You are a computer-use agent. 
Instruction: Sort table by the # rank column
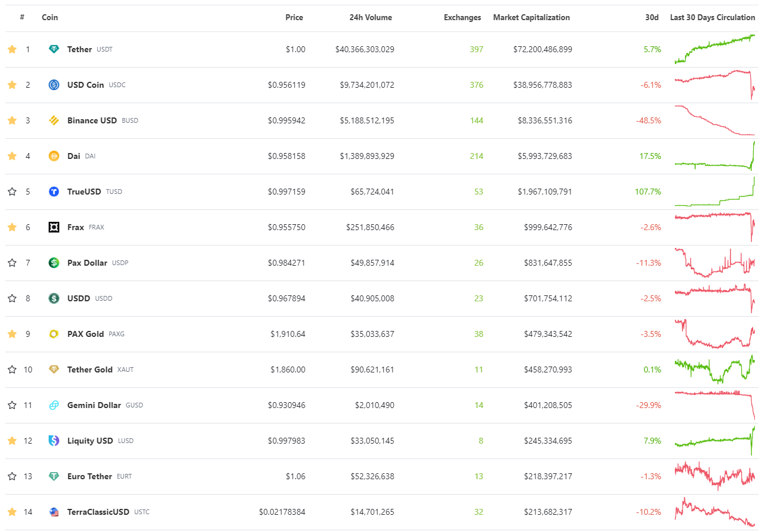[22, 17]
